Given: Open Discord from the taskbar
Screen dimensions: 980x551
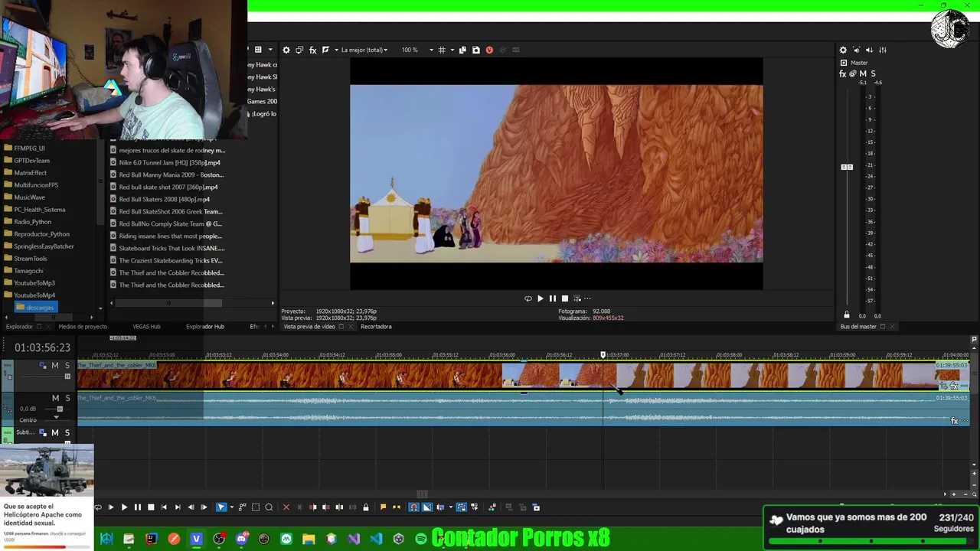Looking at the screenshot, I should (x=241, y=539).
